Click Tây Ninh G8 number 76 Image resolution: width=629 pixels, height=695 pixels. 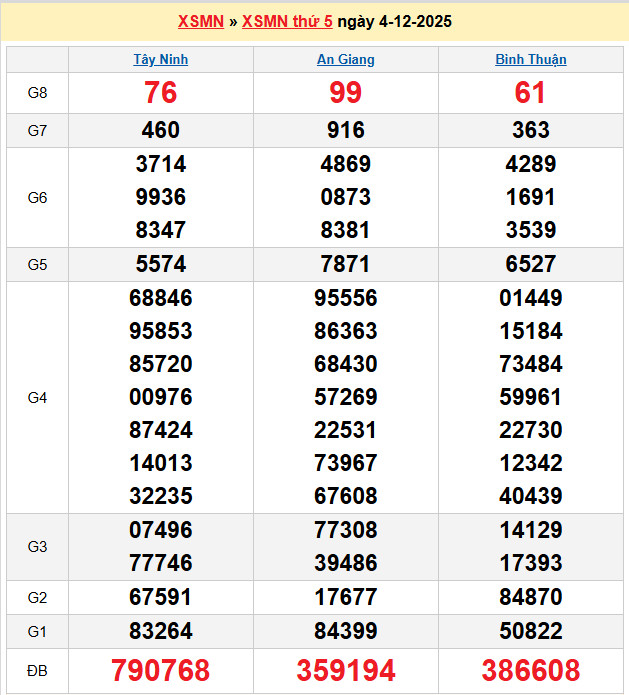click(160, 93)
